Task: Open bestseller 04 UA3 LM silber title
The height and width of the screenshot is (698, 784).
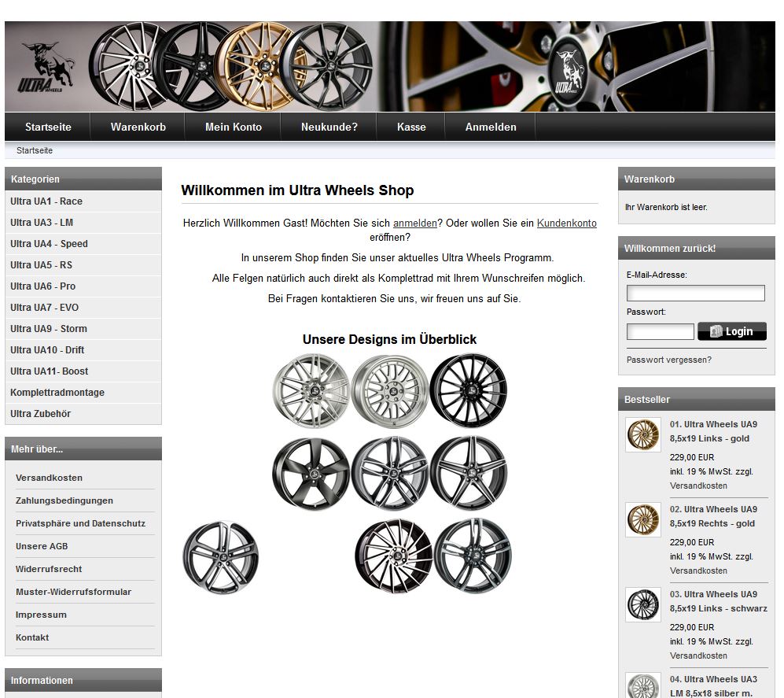Action: coord(713,686)
